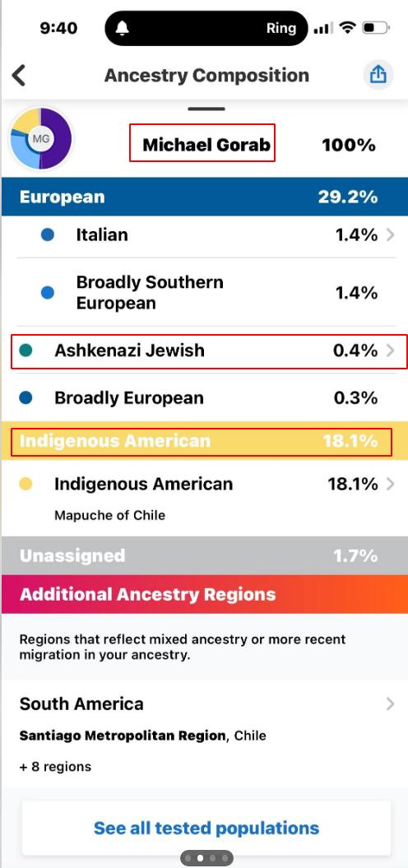408x868 pixels.
Task: Tap the Wi-Fi status icon
Action: tap(347, 28)
